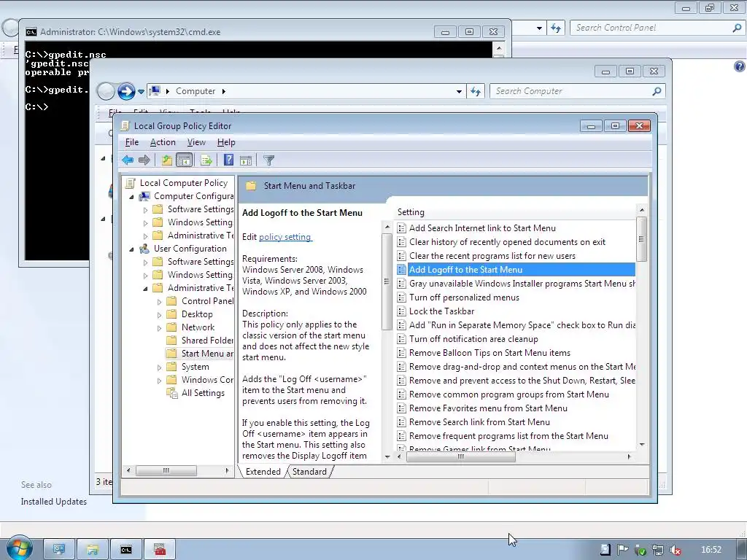Click Control Panel help question mark icon
Viewport: 747px width, 560px height.
pyautogui.click(x=740, y=66)
